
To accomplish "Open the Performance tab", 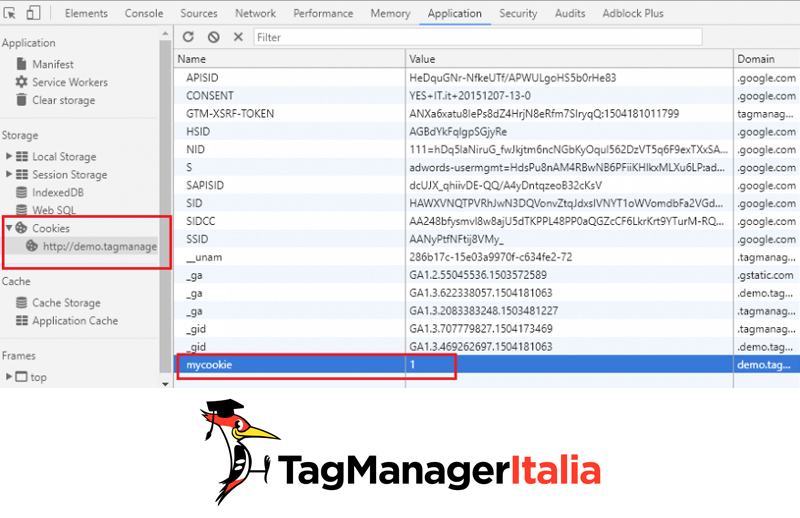I will 323,13.
